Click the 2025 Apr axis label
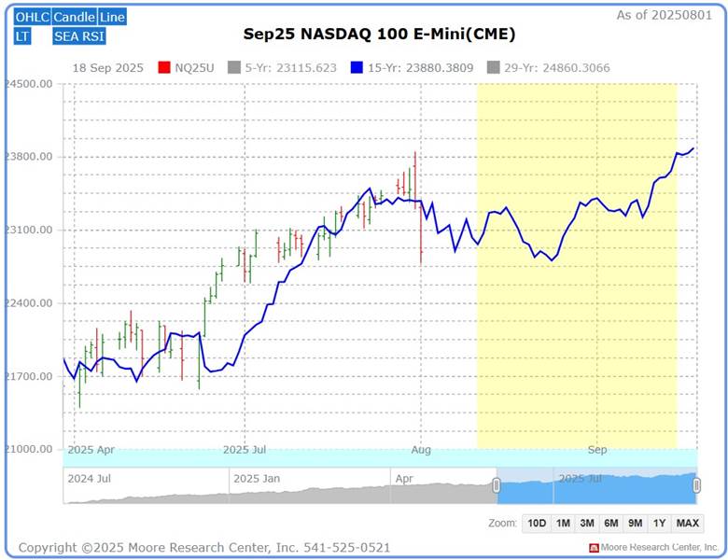This screenshot has height=560, width=728. point(91,450)
